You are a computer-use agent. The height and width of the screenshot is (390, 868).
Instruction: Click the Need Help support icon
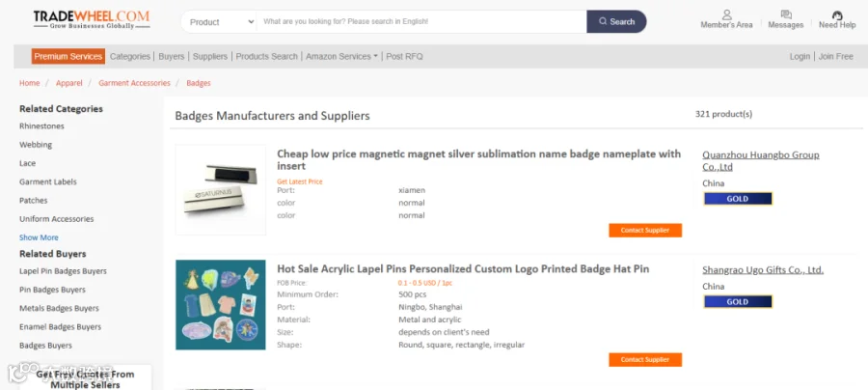click(837, 15)
